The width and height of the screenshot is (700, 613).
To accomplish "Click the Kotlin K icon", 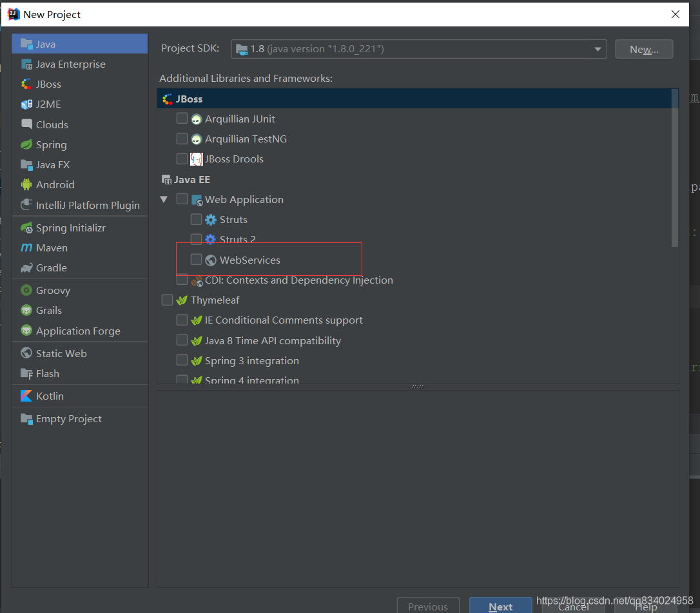I will 27,396.
